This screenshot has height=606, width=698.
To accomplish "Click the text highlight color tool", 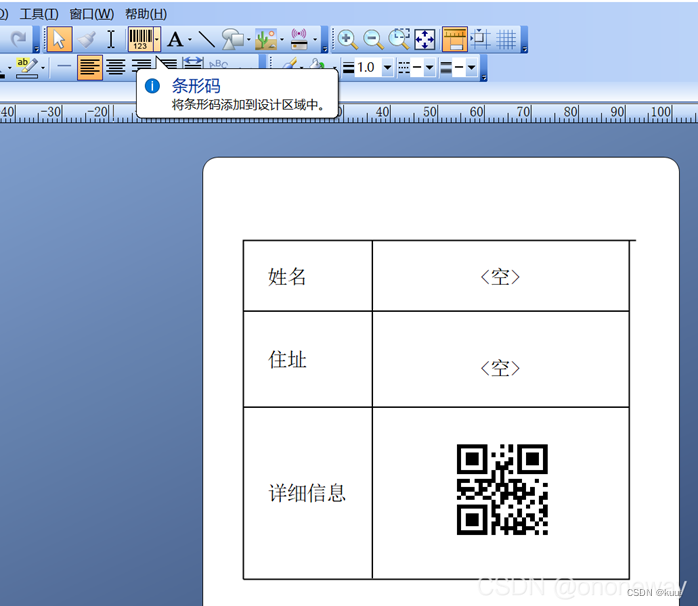I will coord(27,68).
